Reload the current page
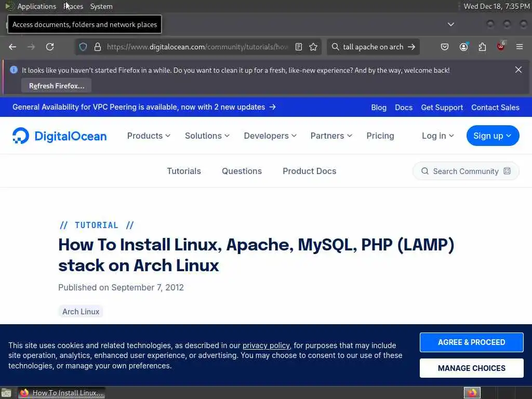532x399 pixels. click(x=50, y=47)
